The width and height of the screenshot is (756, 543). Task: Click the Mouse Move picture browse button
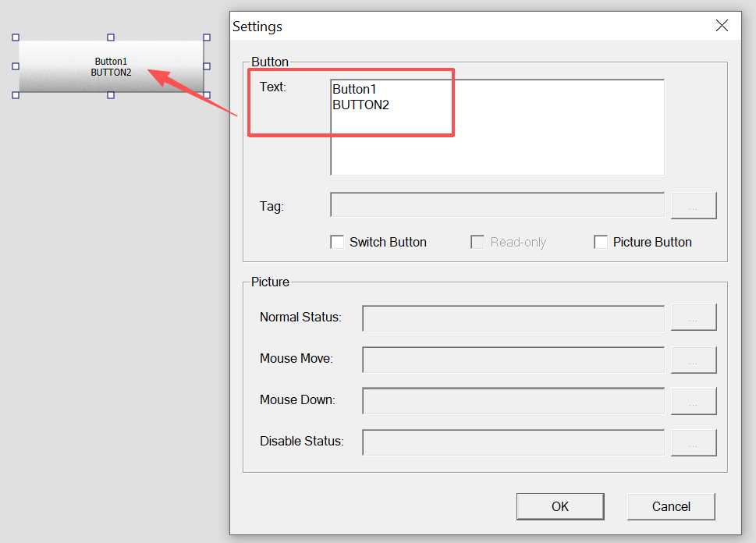coord(693,359)
